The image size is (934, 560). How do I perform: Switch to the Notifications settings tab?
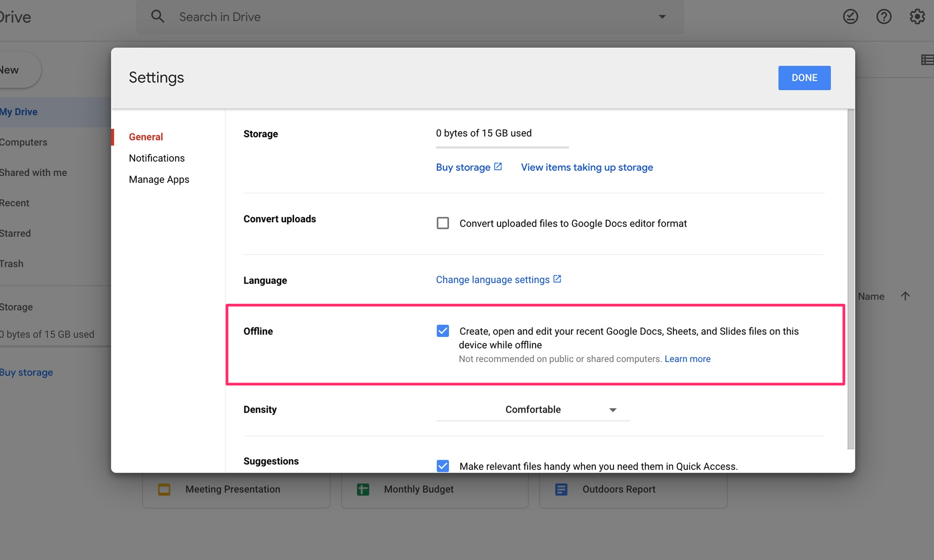pyautogui.click(x=157, y=158)
